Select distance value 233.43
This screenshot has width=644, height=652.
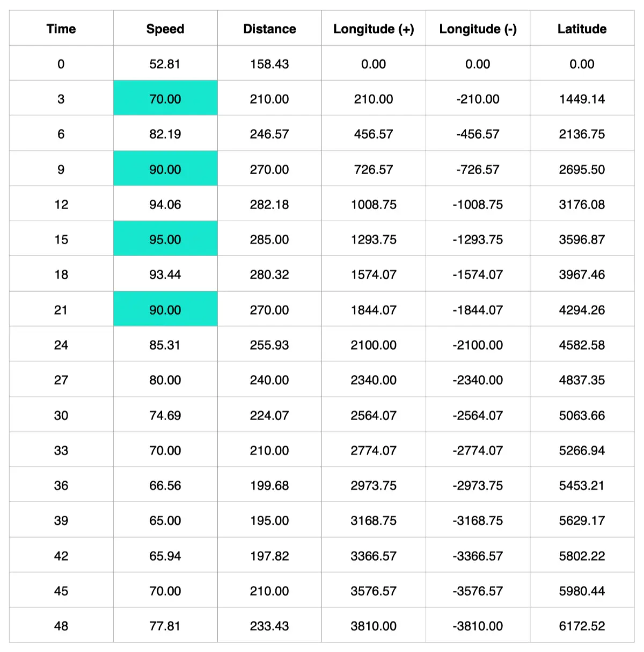(x=269, y=626)
